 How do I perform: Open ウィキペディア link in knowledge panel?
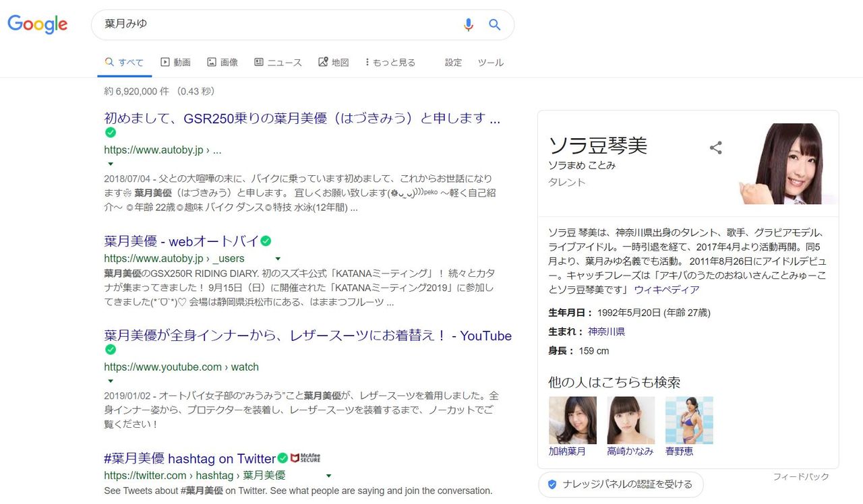(667, 290)
